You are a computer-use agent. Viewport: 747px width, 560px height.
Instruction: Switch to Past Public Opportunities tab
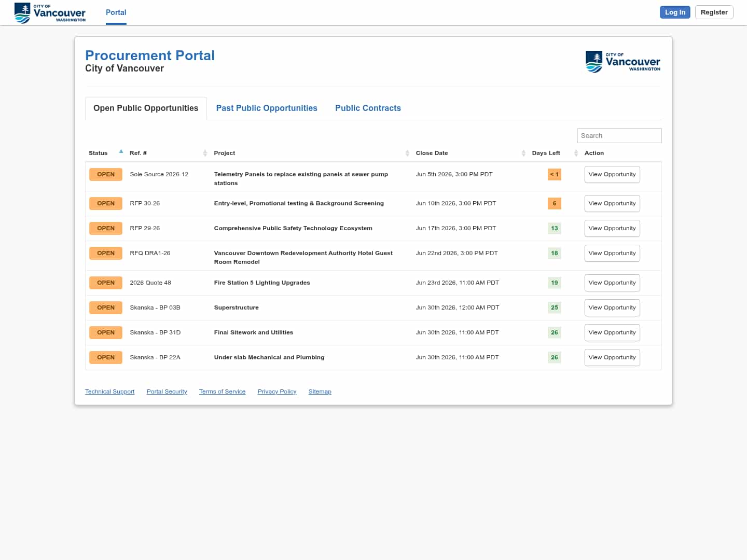tap(267, 108)
